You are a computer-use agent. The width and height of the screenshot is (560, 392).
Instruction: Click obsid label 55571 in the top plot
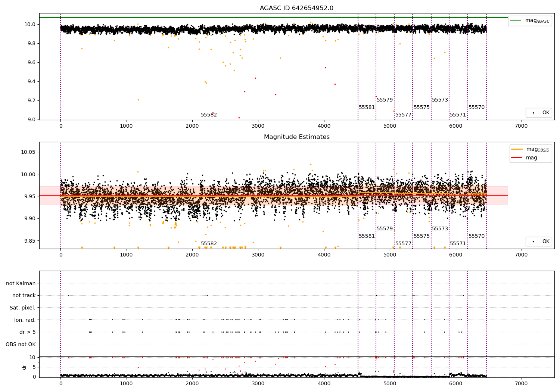(x=458, y=115)
